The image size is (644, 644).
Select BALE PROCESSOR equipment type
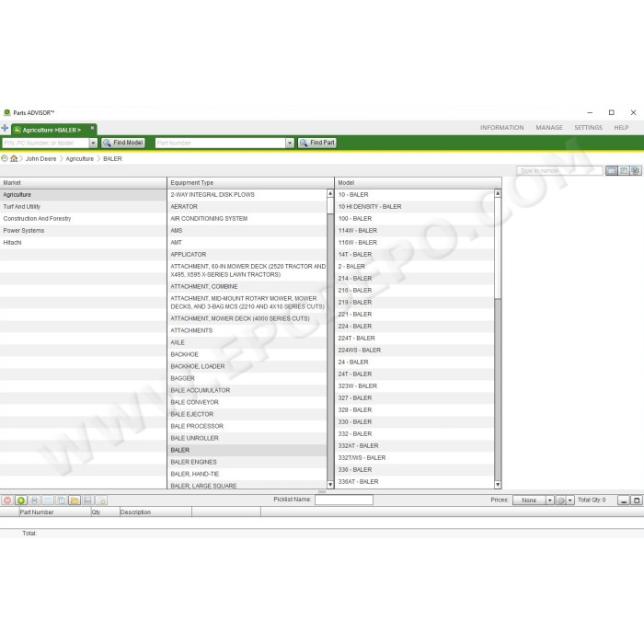[x=247, y=426]
